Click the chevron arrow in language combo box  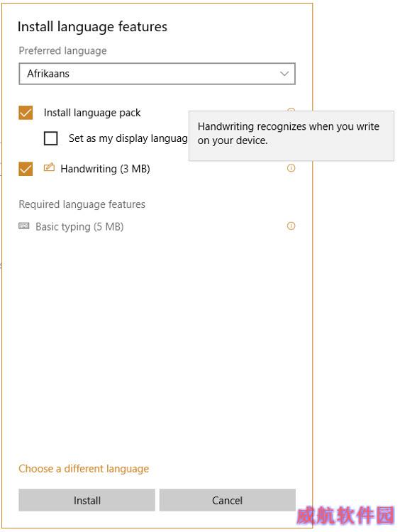tap(284, 74)
